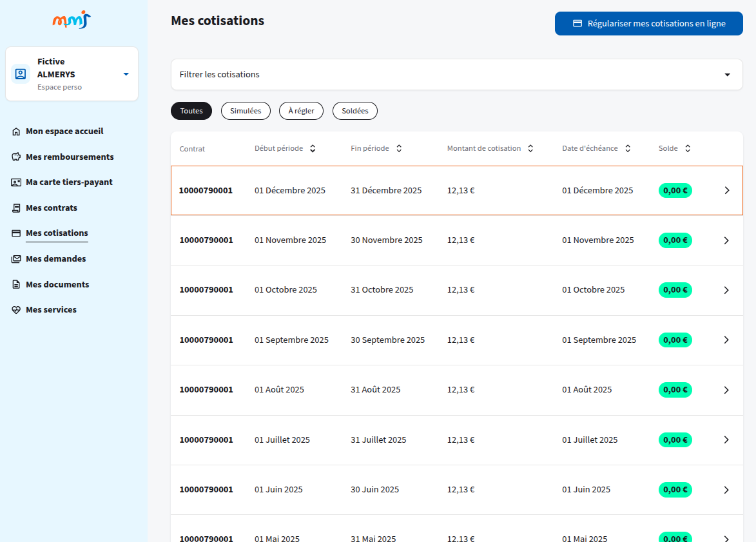756x542 pixels.
Task: Click '31 Juillet 2025' end period cell
Action: (x=378, y=440)
